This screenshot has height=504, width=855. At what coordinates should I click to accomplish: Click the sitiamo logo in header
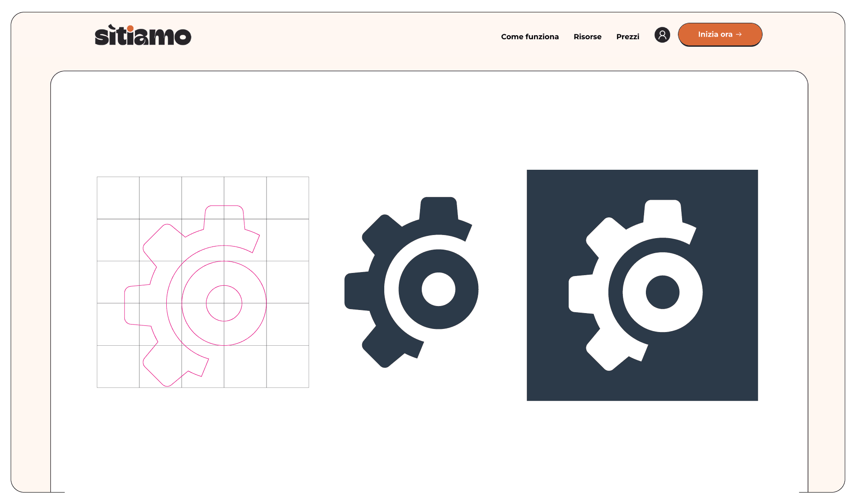(143, 35)
